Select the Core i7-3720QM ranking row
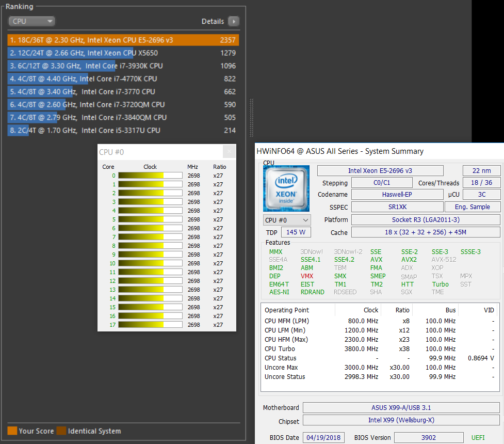 coord(123,105)
